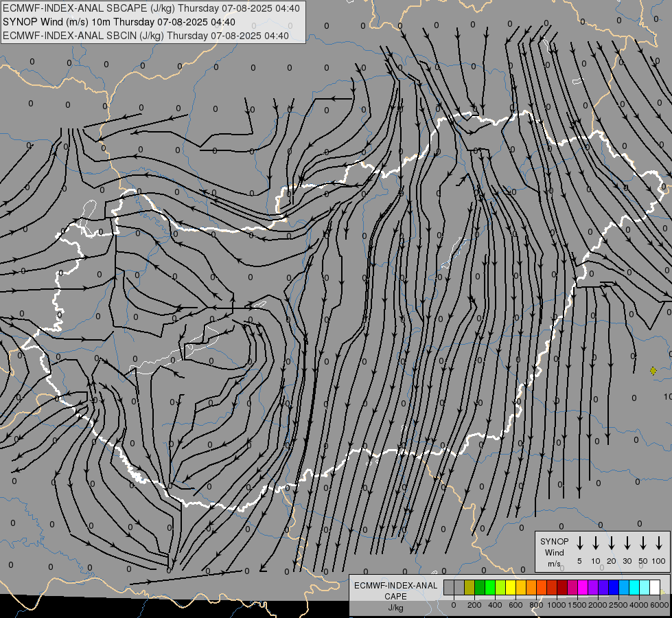Click the wind legend arrow above 50

point(643,543)
